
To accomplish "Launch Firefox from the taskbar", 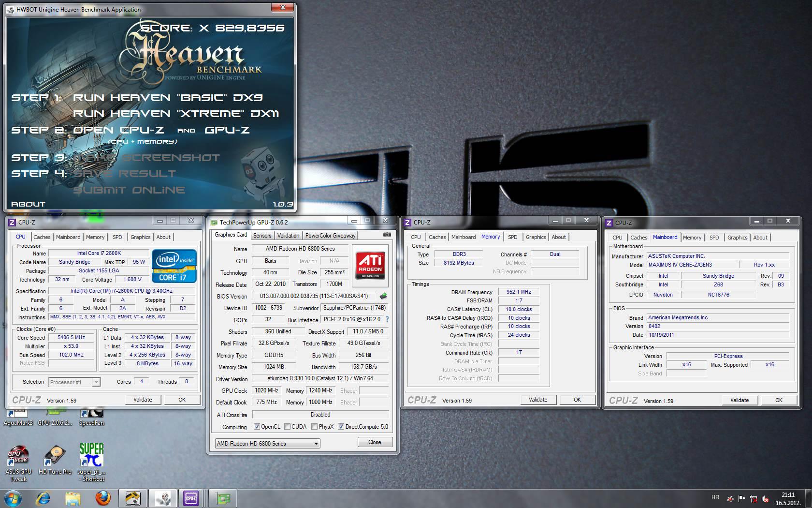I will 102,498.
